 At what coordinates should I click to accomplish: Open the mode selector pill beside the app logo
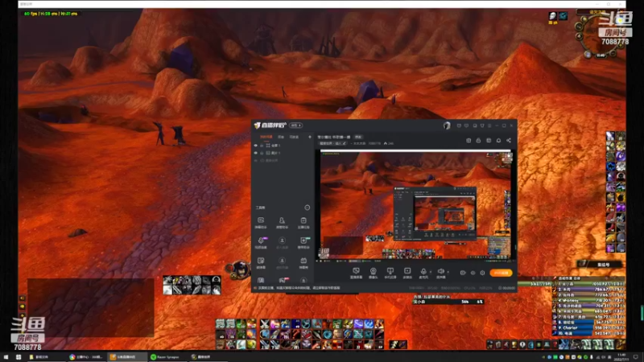[295, 125]
